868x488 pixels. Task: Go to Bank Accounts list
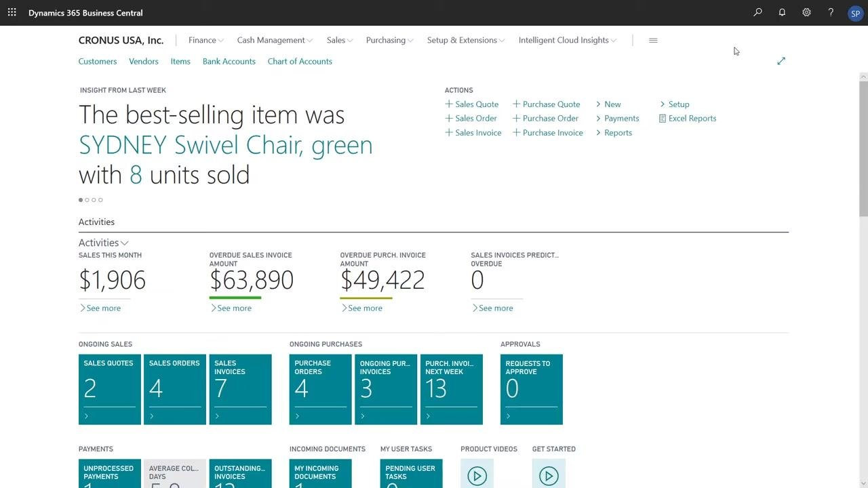tap(229, 61)
